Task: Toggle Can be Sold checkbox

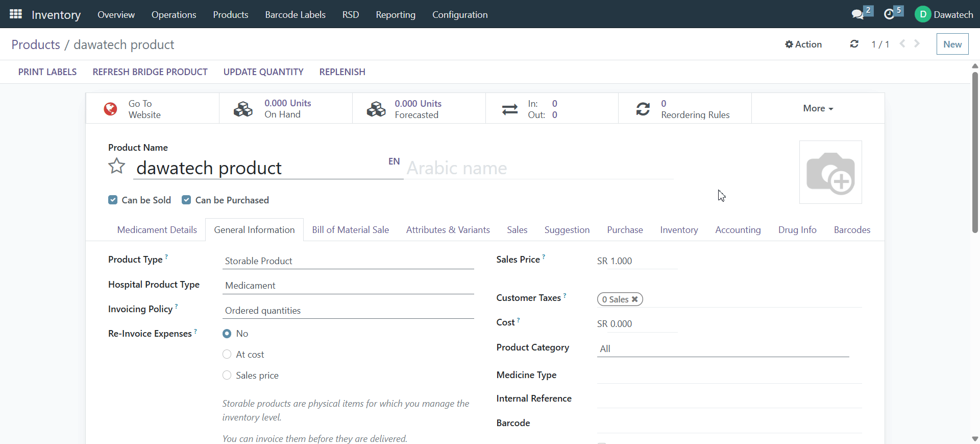Action: [113, 200]
